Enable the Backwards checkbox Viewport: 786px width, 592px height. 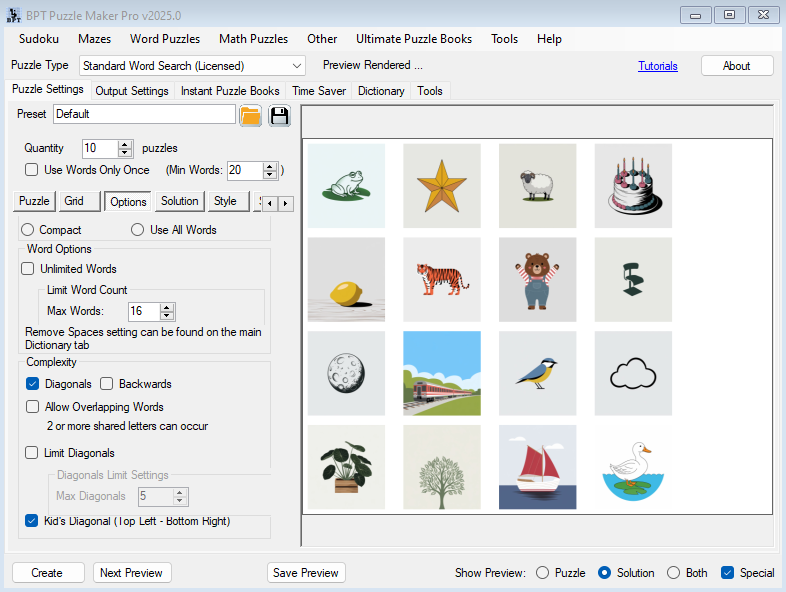pyautogui.click(x=106, y=383)
